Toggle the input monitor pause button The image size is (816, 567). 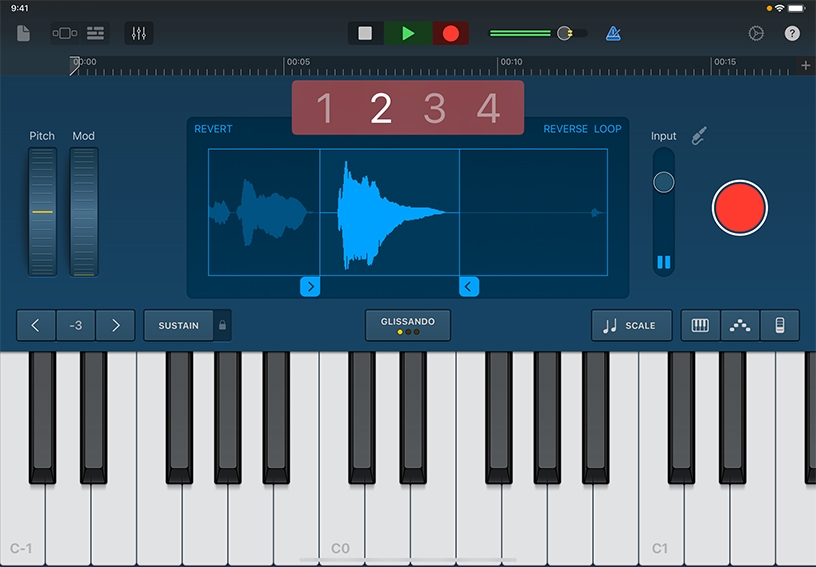(x=663, y=263)
